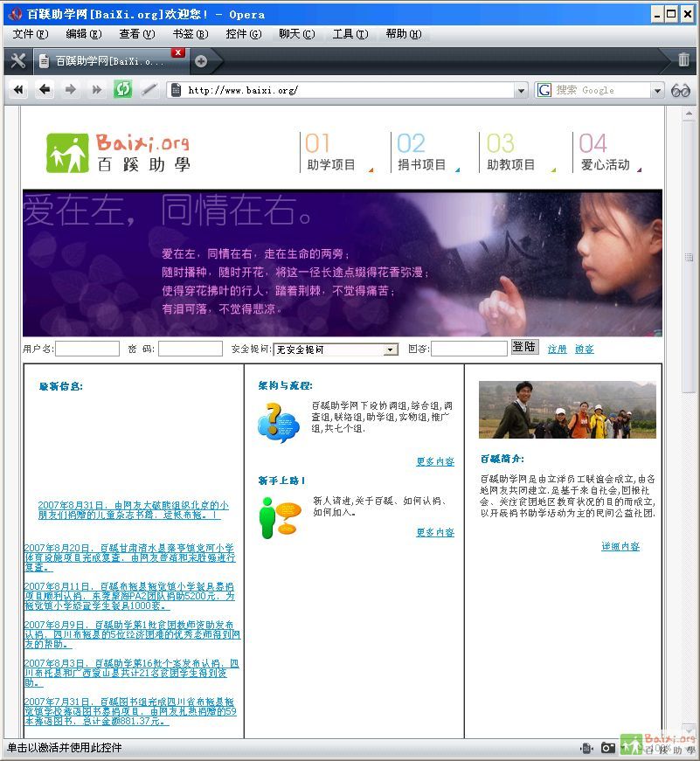This screenshot has width=700, height=761.
Task: Click the new tab plus button
Action: click(x=201, y=61)
